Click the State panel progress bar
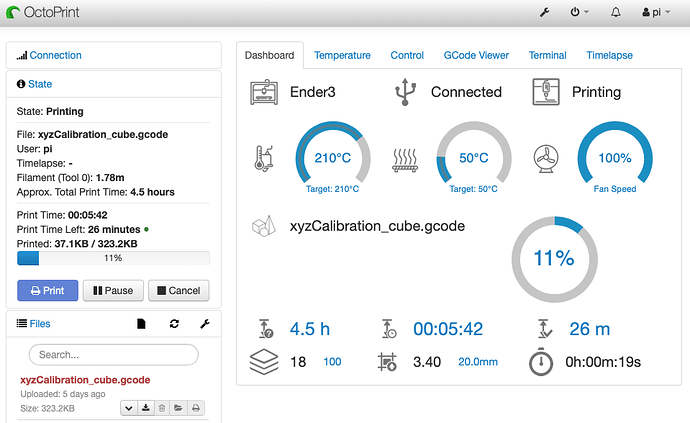 pyautogui.click(x=114, y=258)
